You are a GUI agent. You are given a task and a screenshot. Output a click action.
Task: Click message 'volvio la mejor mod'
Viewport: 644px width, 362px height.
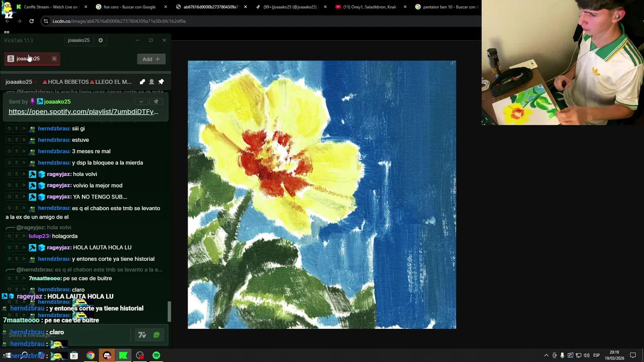click(98, 186)
